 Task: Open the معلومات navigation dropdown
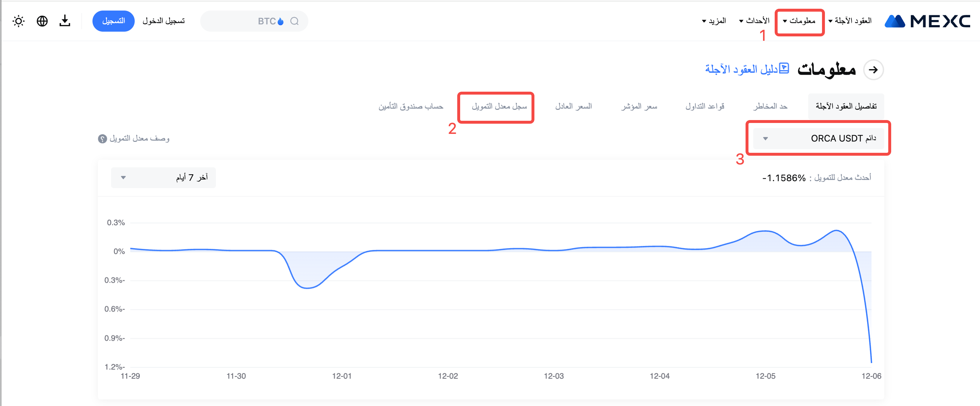coord(799,21)
